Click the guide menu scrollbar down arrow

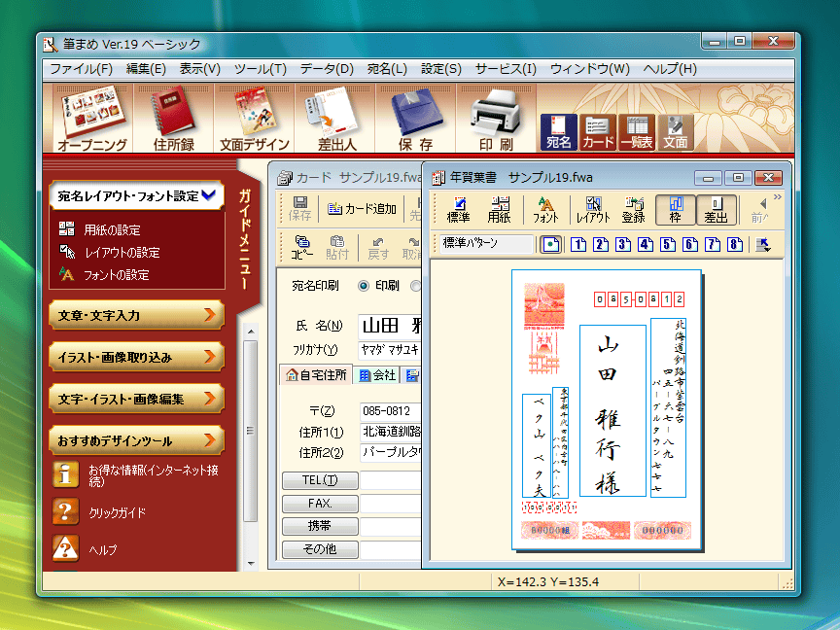(x=251, y=564)
